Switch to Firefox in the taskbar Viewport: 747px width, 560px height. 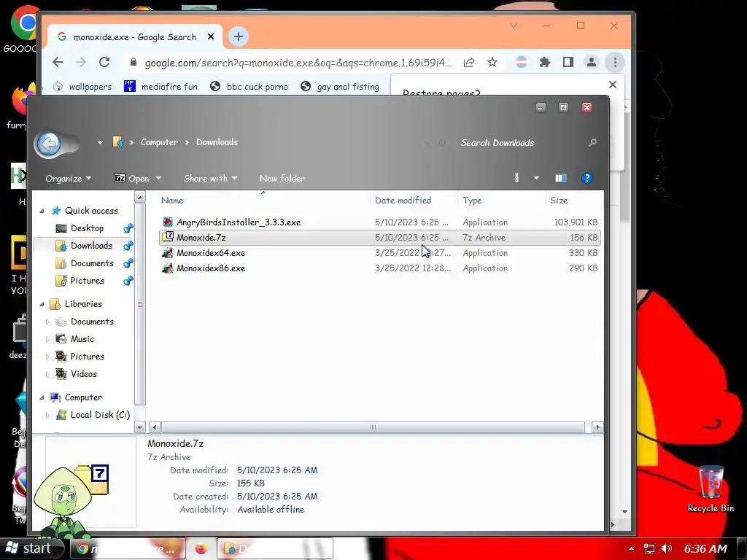tap(201, 548)
